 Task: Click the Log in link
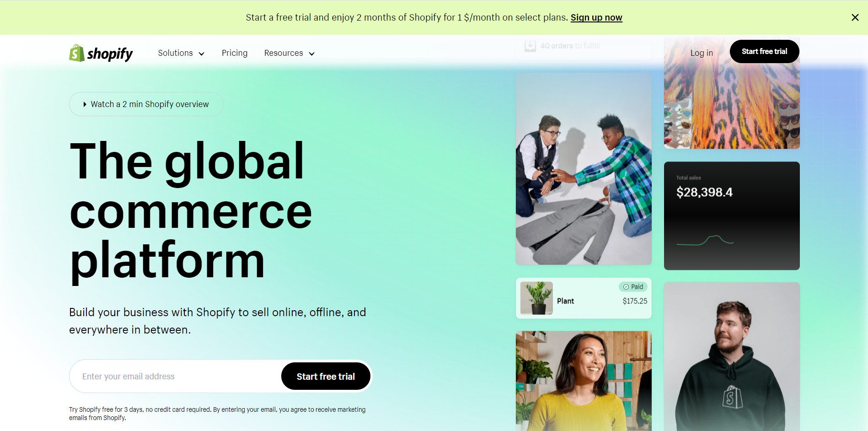[702, 53]
